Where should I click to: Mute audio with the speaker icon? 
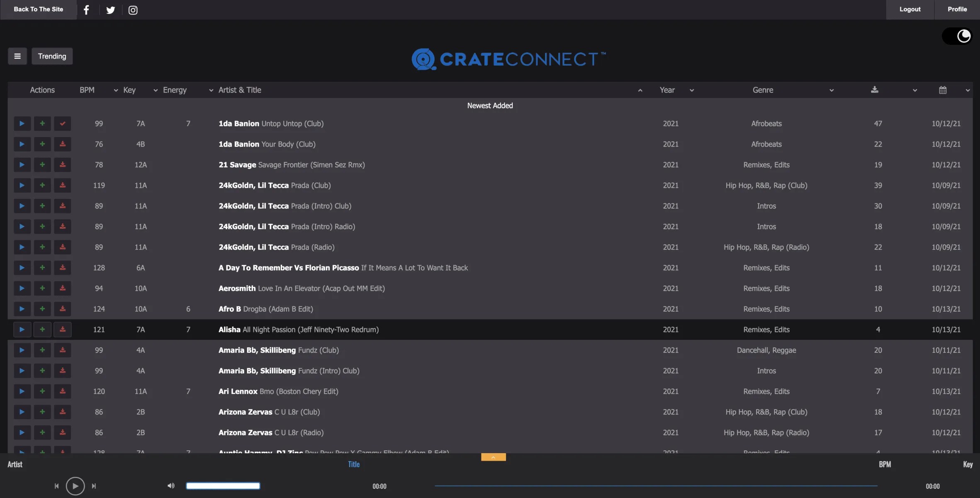pyautogui.click(x=170, y=486)
